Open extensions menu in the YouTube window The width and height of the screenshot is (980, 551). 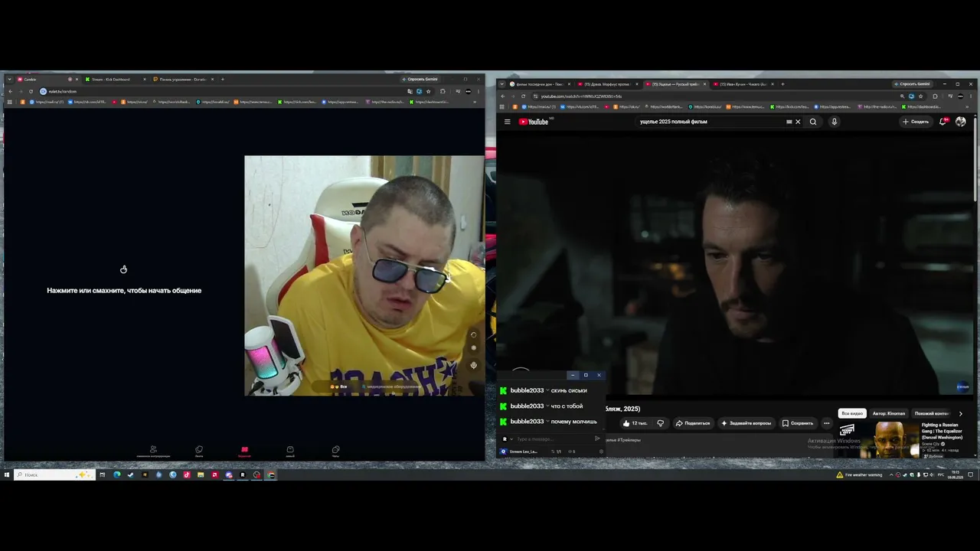(935, 96)
